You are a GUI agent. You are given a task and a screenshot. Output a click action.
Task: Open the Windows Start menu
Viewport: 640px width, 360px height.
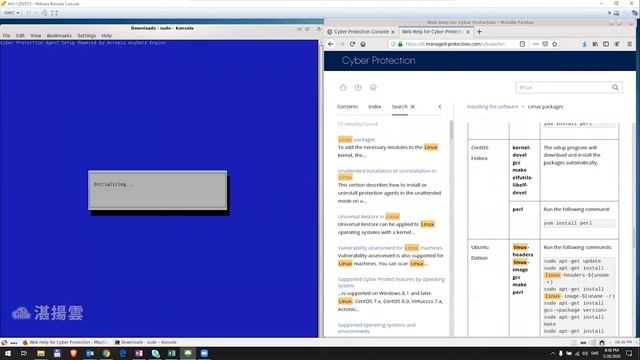click(x=8, y=353)
